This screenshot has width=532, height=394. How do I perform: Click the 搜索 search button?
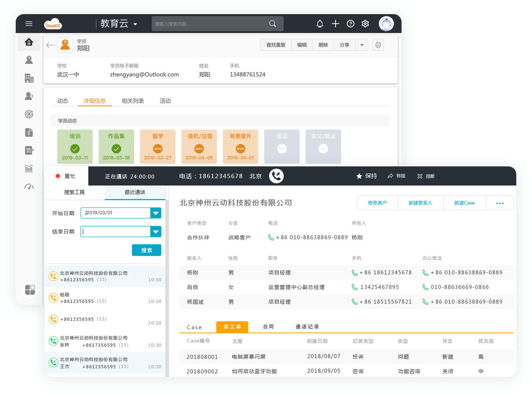click(x=146, y=250)
